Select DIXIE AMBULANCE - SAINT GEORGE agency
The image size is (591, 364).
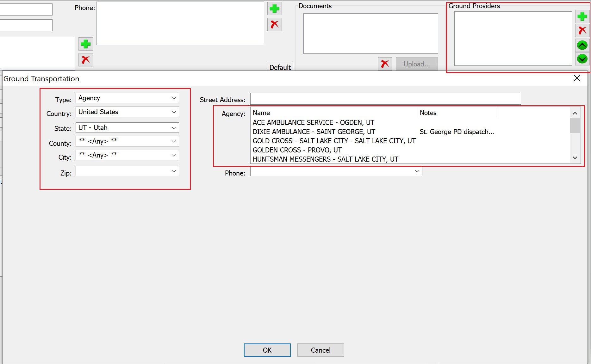point(314,132)
